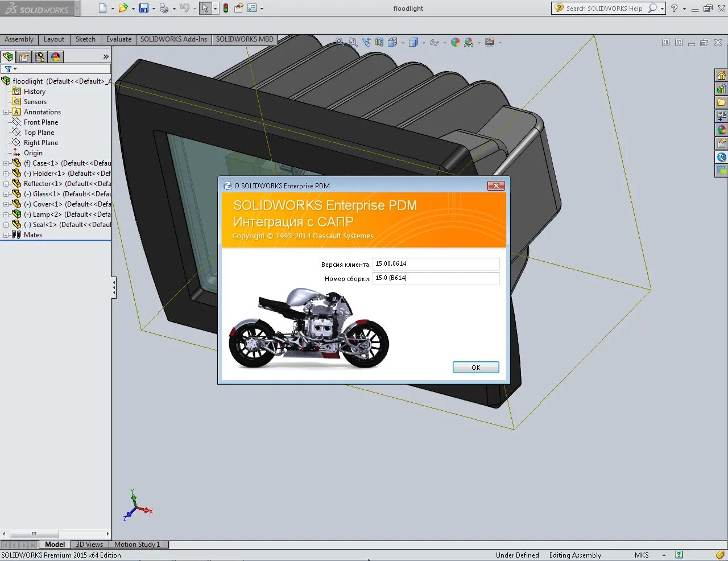
Task: Open the View Palette icon in task pane
Action: click(721, 116)
